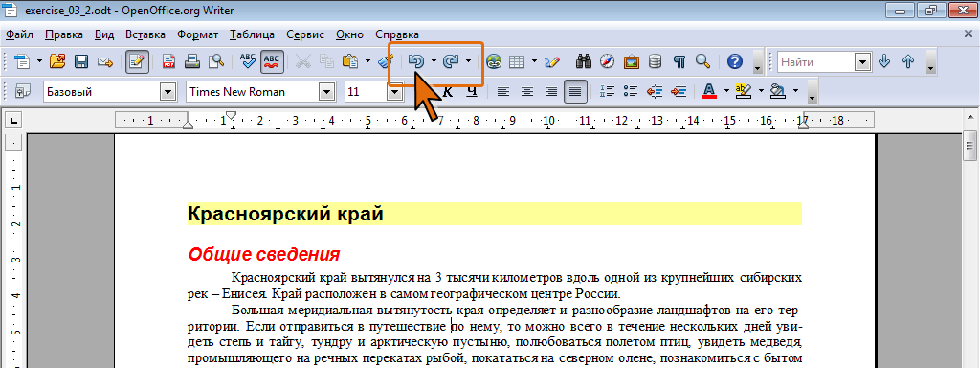Viewport: 980px width, 368px height.
Task: Create a new document with the New icon
Action: (23, 61)
